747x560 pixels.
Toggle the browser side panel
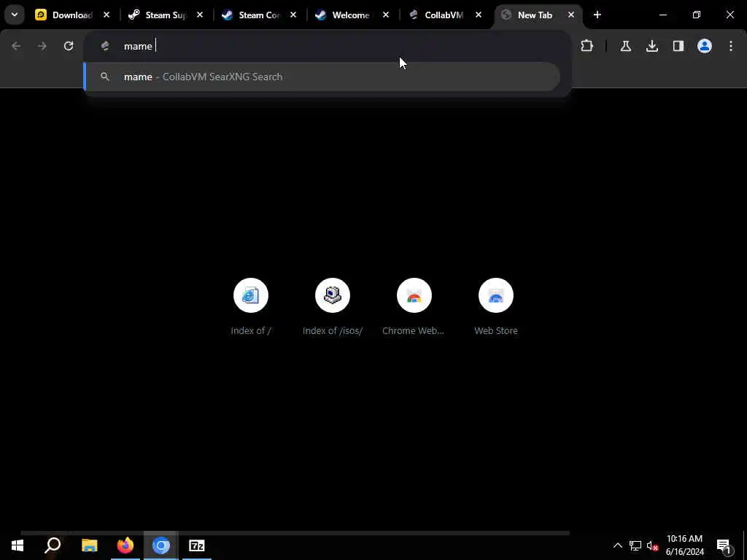(678, 46)
